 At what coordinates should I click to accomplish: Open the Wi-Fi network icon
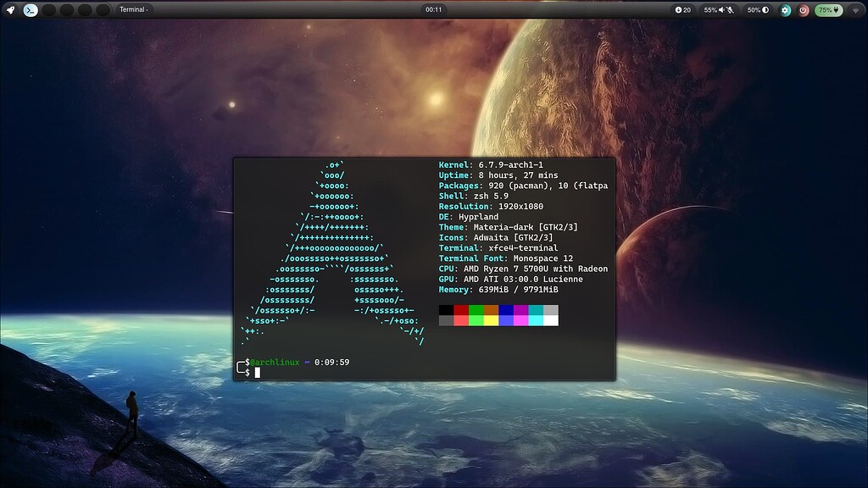(855, 10)
